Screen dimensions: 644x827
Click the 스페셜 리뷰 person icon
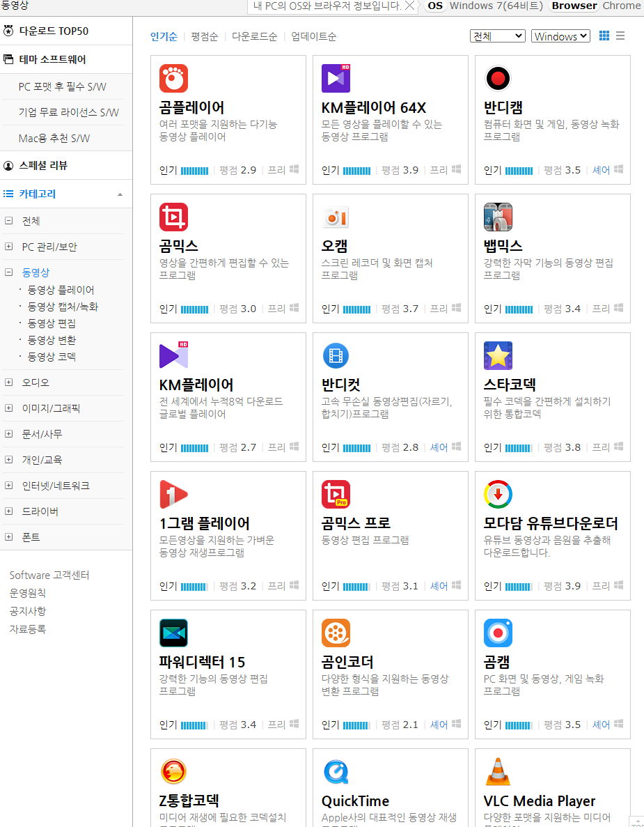[8, 166]
